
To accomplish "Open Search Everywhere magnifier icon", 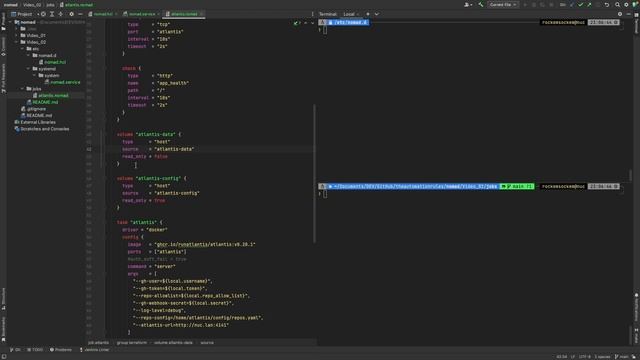I will point(617,4).
